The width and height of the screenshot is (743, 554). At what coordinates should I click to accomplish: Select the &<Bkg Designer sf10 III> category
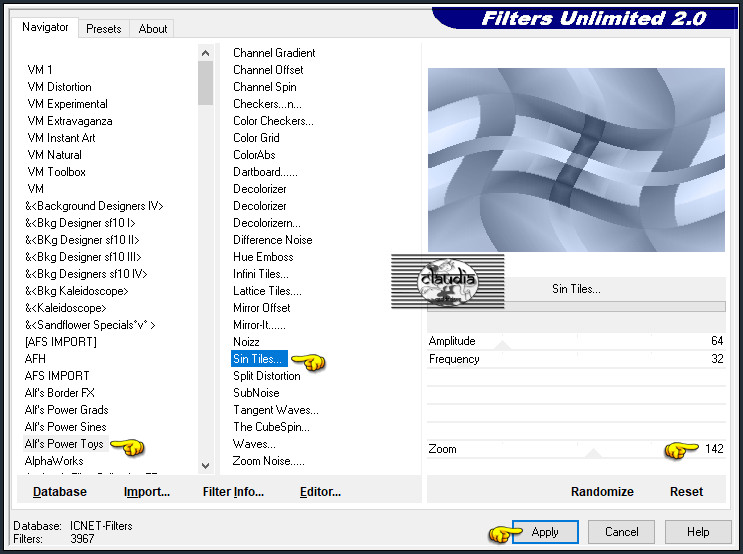[83, 257]
